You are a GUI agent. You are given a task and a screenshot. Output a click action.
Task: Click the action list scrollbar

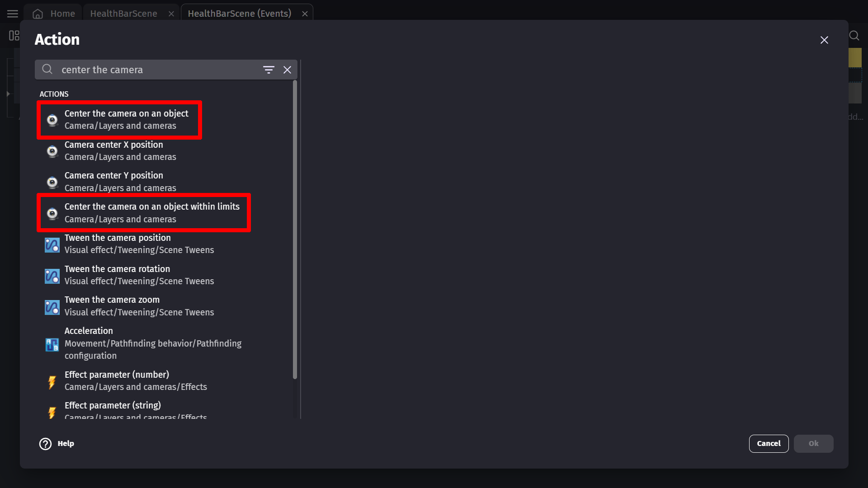click(x=295, y=230)
